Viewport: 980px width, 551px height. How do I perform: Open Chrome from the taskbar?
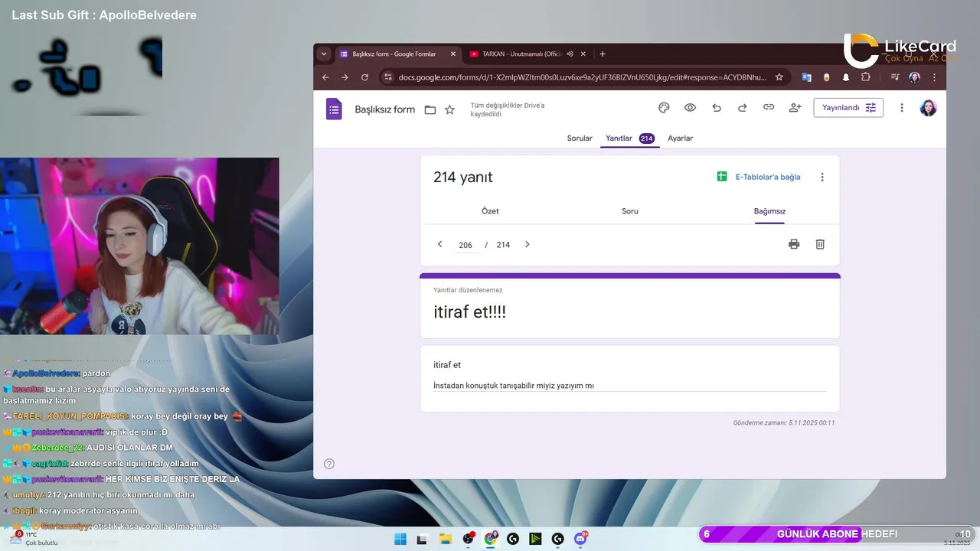(491, 539)
